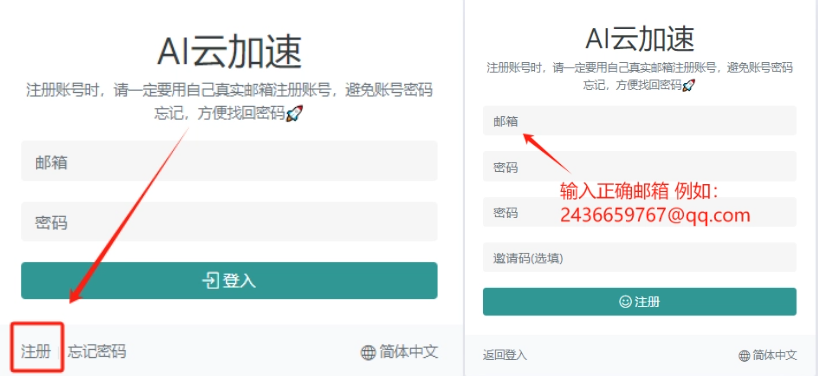Click the rocket emoji on the login form
The image size is (819, 376).
[x=295, y=113]
